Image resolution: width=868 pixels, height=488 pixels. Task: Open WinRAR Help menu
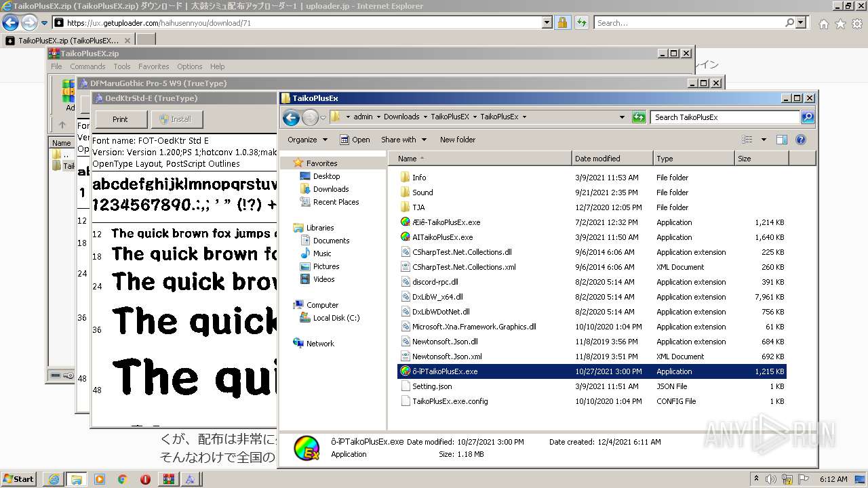click(217, 66)
